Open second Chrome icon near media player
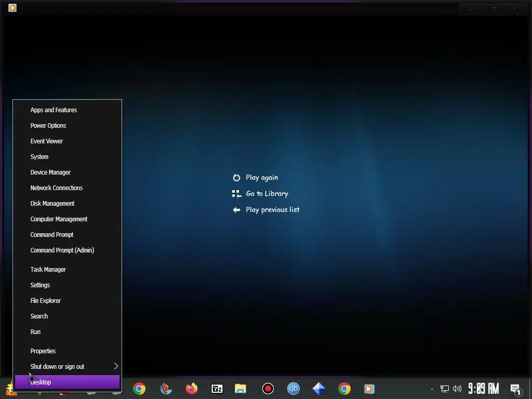 click(344, 389)
